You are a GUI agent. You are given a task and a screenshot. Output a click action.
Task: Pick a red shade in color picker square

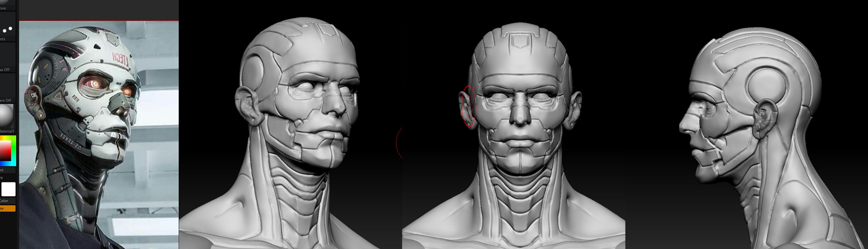[x=5, y=151]
